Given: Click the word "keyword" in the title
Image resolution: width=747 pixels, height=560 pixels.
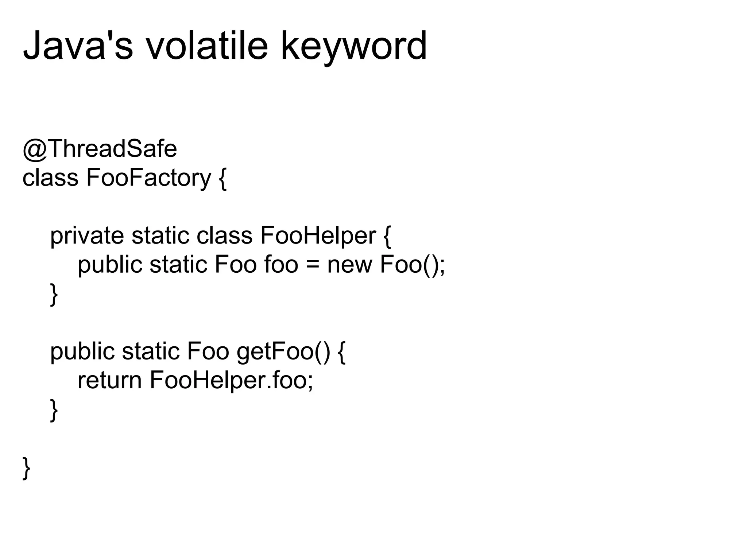Looking at the screenshot, I should click(353, 46).
